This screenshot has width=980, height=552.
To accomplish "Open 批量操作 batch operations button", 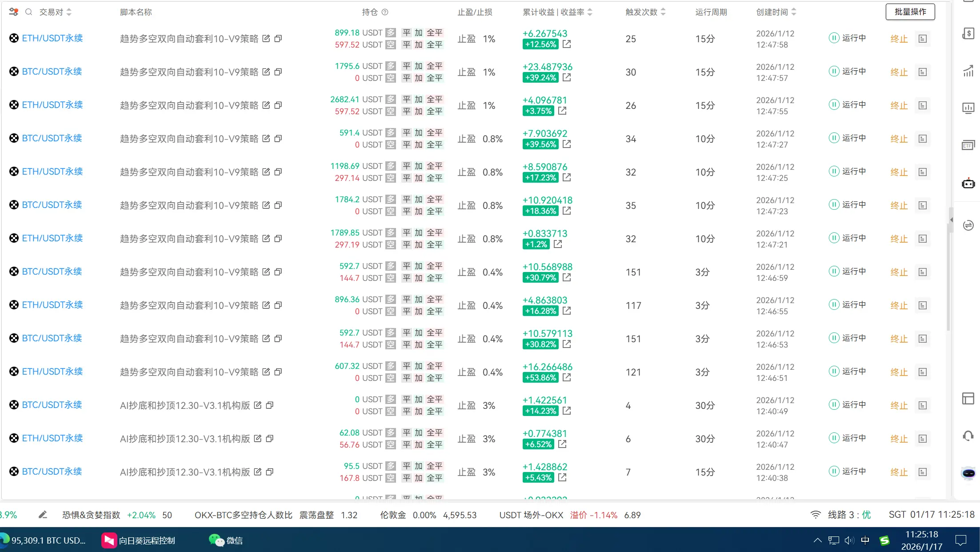I will (910, 12).
